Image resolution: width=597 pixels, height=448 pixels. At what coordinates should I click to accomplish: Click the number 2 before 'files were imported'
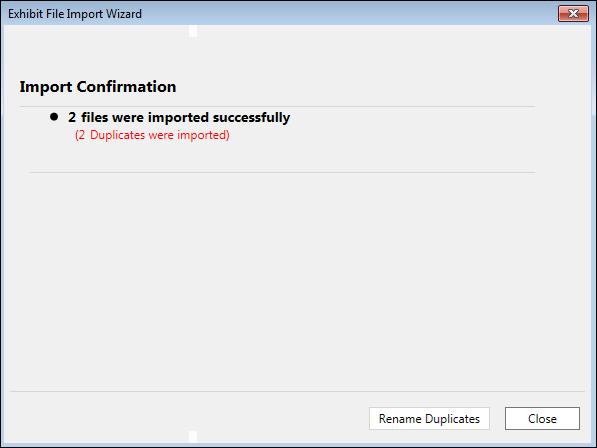click(x=72, y=117)
